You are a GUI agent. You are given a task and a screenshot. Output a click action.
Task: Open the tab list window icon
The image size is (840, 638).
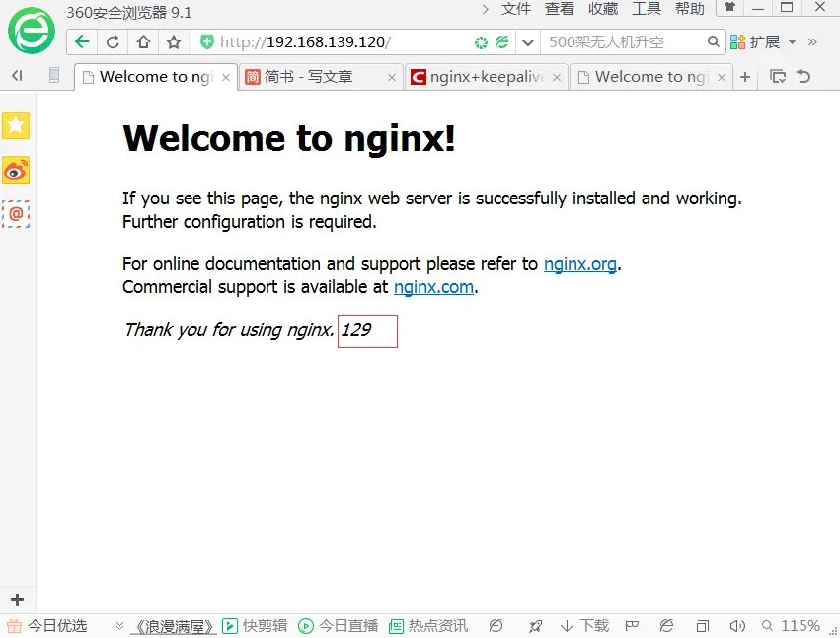(778, 77)
